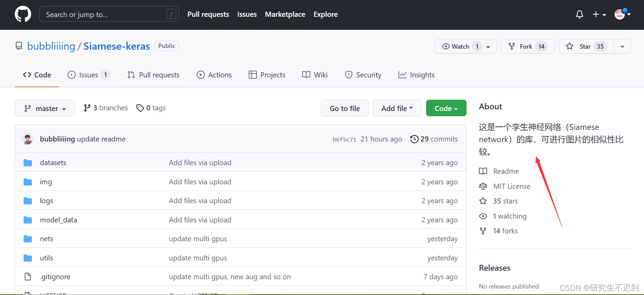The height and width of the screenshot is (295, 644).
Task: Open the GitHub homepage logo
Action: [x=23, y=14]
